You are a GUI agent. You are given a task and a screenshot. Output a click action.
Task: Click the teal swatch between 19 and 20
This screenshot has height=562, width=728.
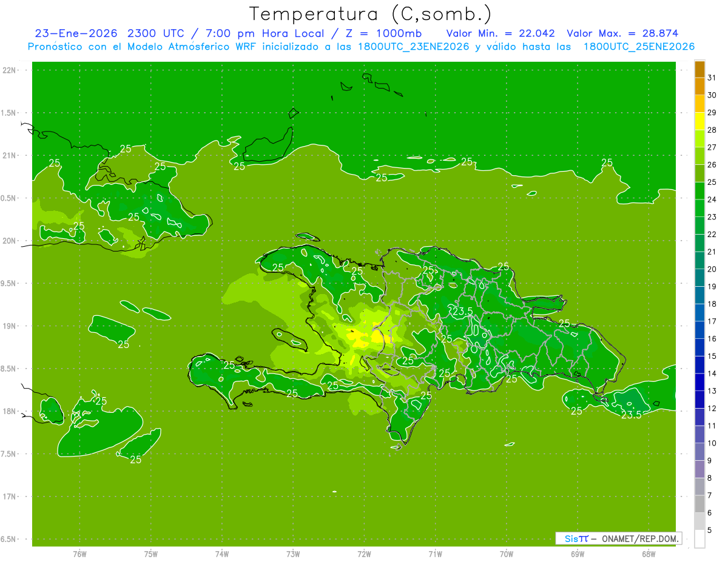pyautogui.click(x=699, y=278)
